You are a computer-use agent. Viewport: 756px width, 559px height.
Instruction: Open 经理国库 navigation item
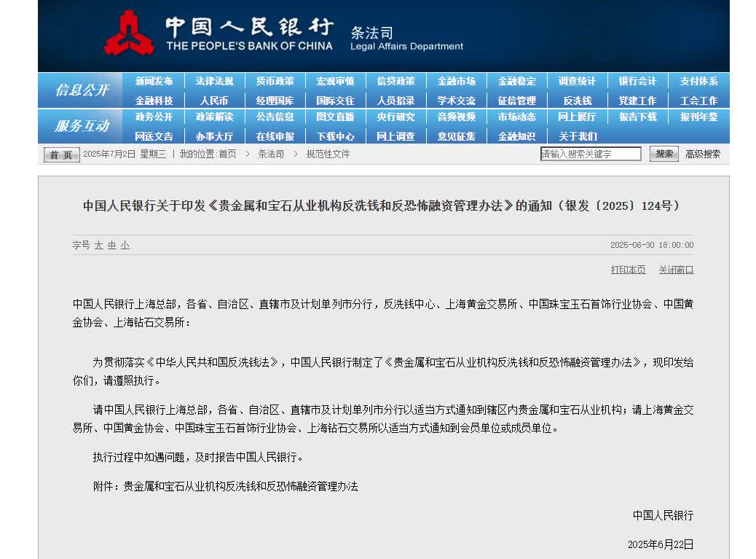pos(275,101)
